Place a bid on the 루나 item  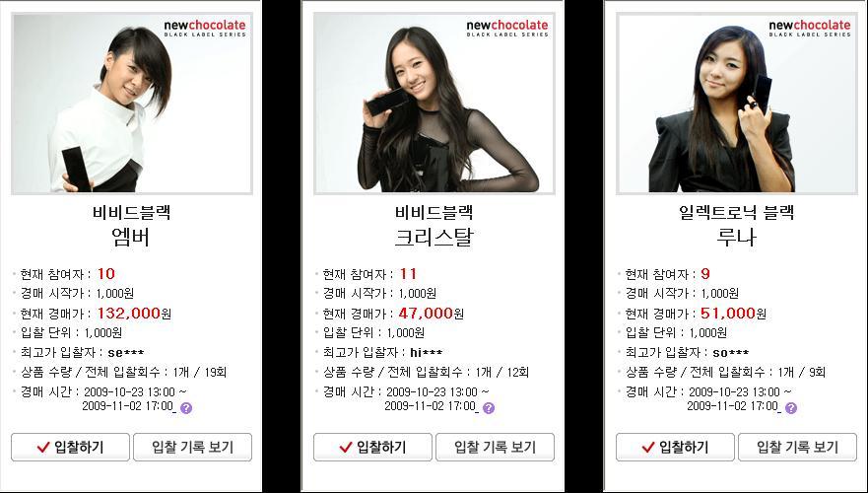tap(675, 447)
